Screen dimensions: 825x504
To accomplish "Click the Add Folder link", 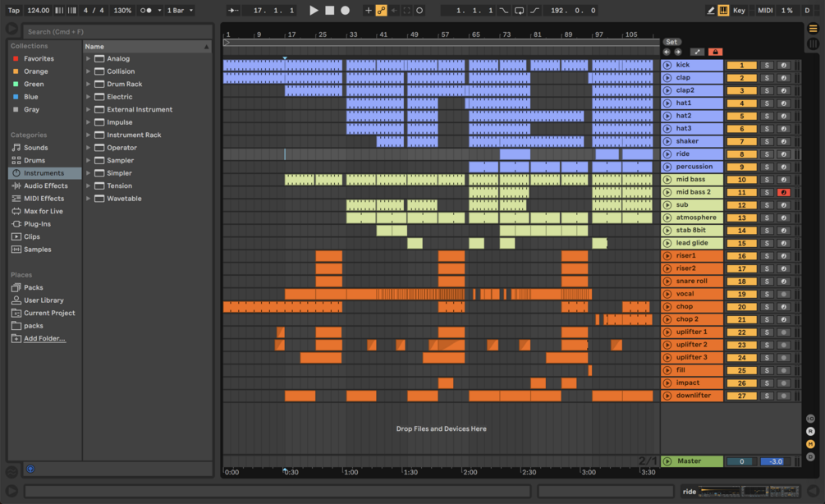I will coord(44,338).
